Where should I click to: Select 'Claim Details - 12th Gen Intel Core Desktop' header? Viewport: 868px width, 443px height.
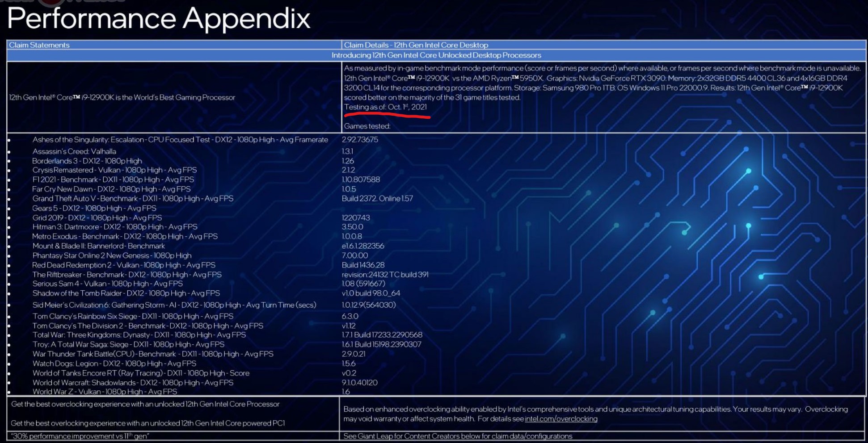click(x=416, y=45)
